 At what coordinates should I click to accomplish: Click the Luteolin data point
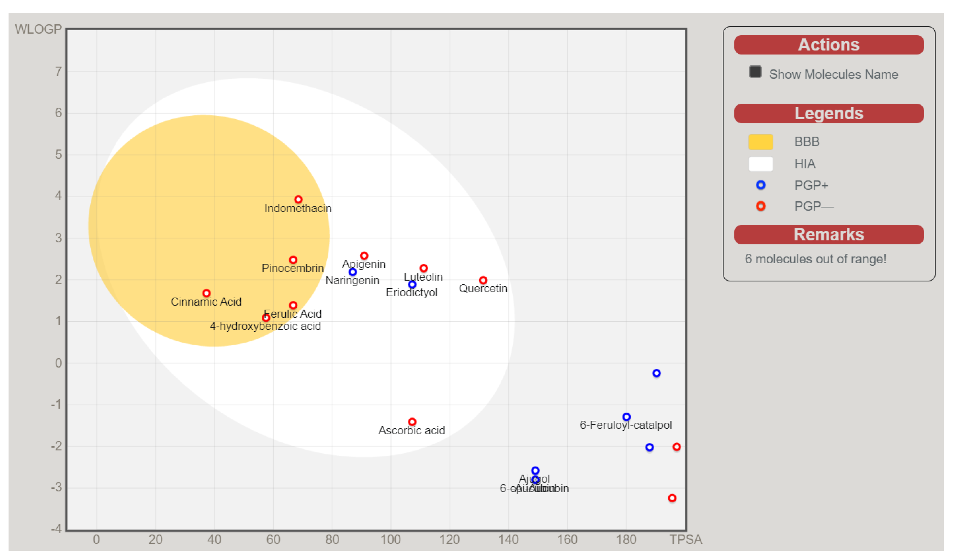point(424,268)
